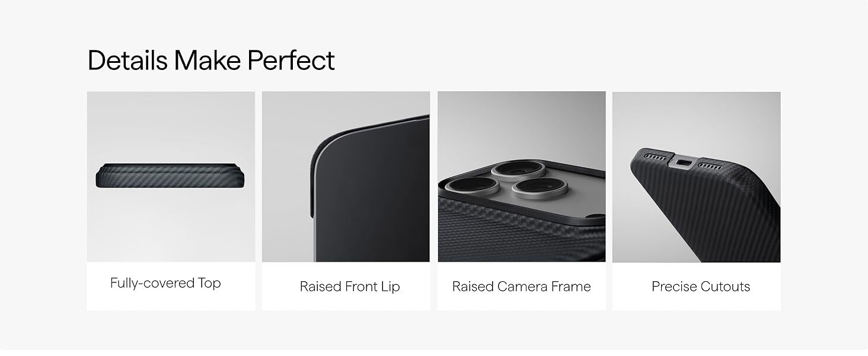Click the 'Details Make Perfect' heading
868x356 pixels.
[x=211, y=61]
